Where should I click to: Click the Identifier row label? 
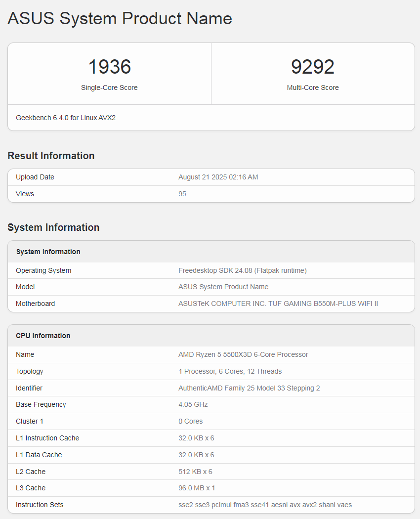(29, 388)
